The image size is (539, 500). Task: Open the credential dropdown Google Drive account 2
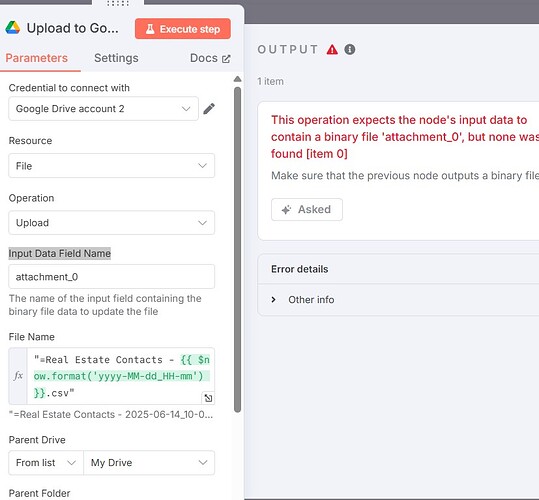pos(103,109)
